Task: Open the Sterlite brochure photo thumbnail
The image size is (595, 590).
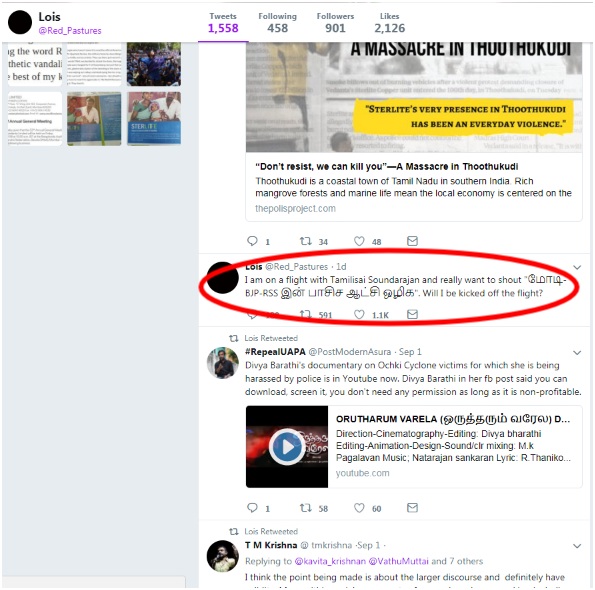Action: (154, 118)
